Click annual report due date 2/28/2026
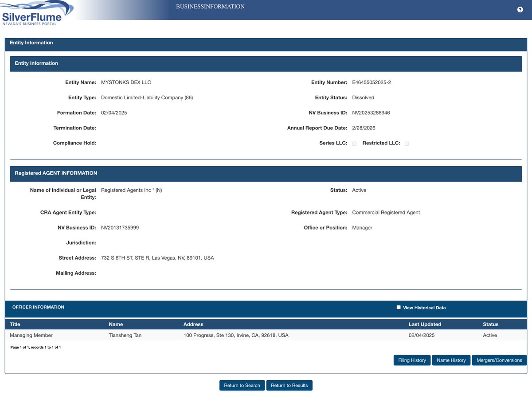Image resolution: width=532 pixels, height=409 pixels. [364, 128]
